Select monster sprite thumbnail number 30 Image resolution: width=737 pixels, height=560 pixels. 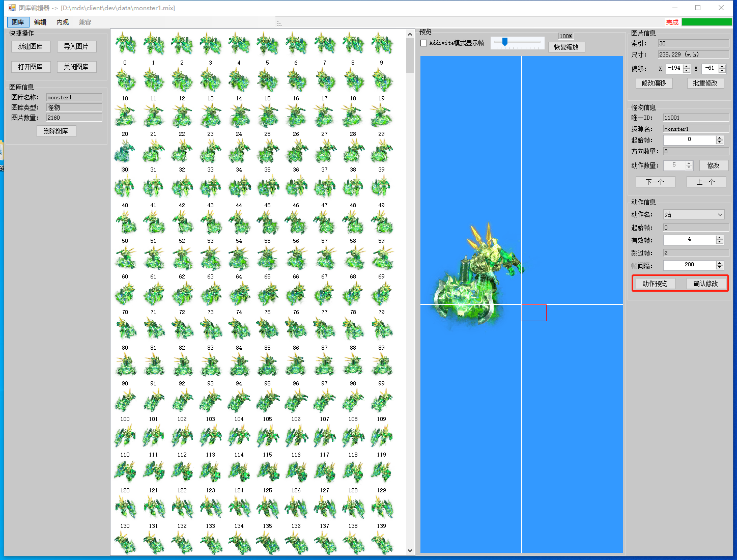click(125, 153)
